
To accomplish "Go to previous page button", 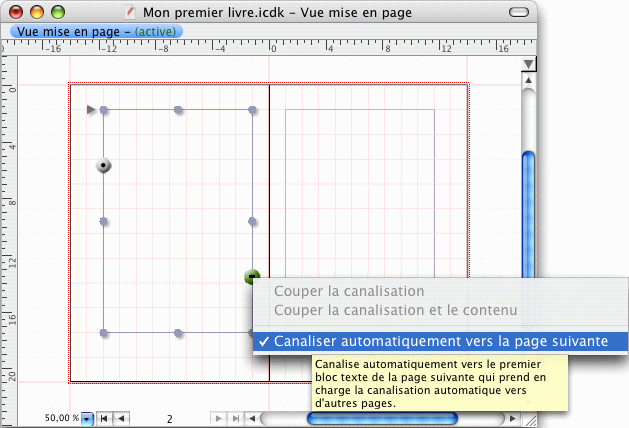I will coord(121,419).
